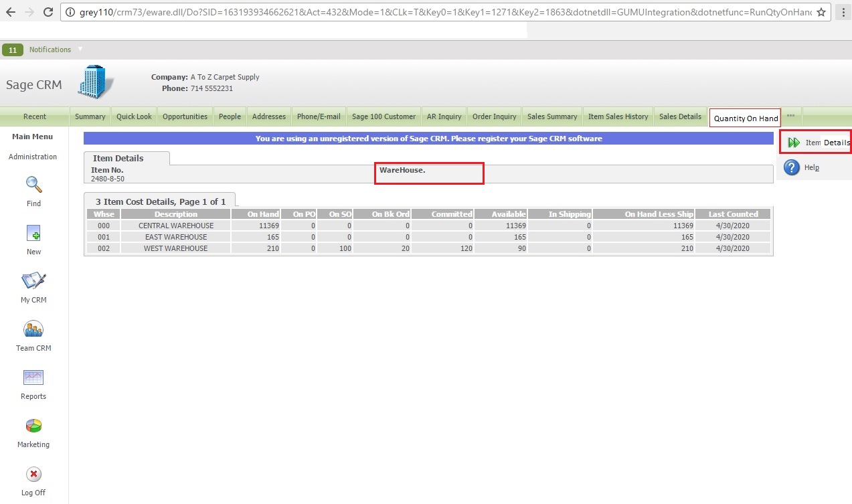Image resolution: width=852 pixels, height=504 pixels.
Task: Bookmark page with star icon
Action: coord(821,12)
